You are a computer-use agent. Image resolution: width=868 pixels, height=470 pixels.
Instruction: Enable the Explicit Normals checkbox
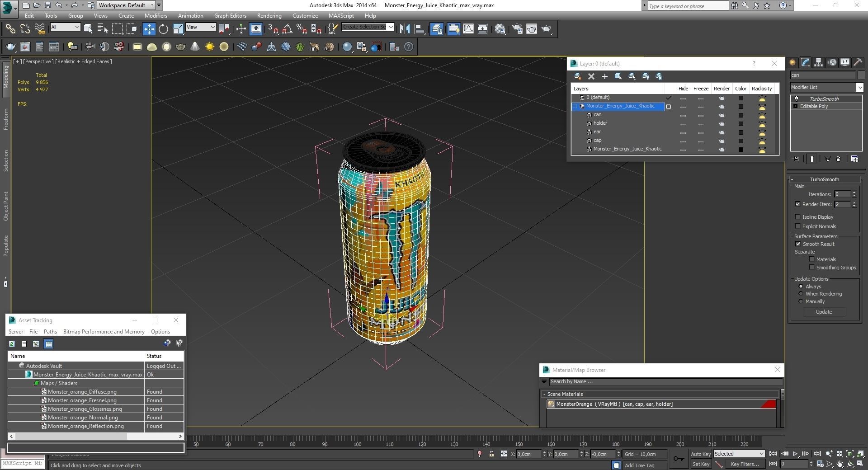click(797, 226)
